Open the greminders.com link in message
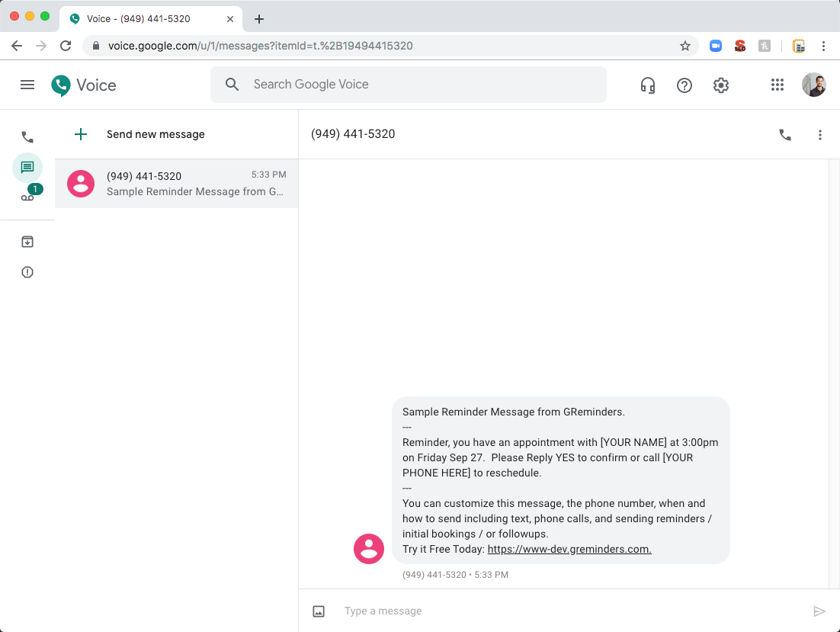The image size is (840, 632). [x=569, y=549]
